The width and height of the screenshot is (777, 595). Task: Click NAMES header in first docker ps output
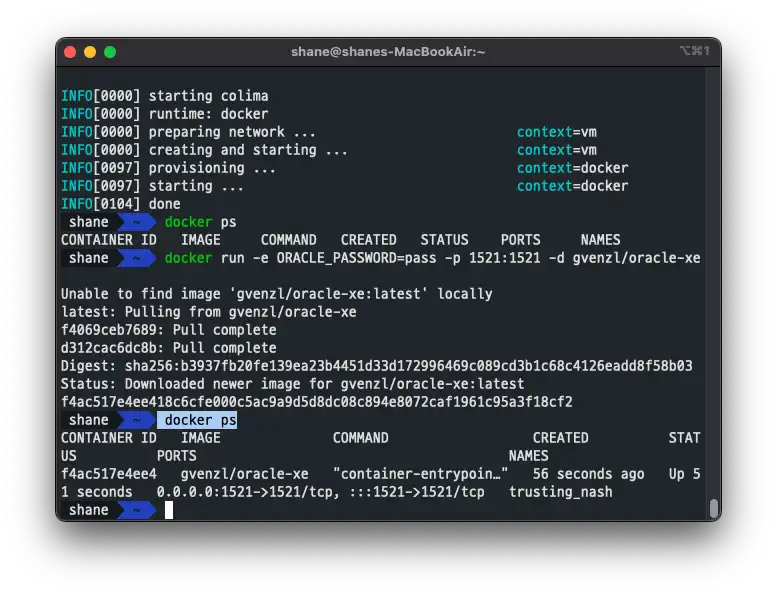tap(600, 240)
